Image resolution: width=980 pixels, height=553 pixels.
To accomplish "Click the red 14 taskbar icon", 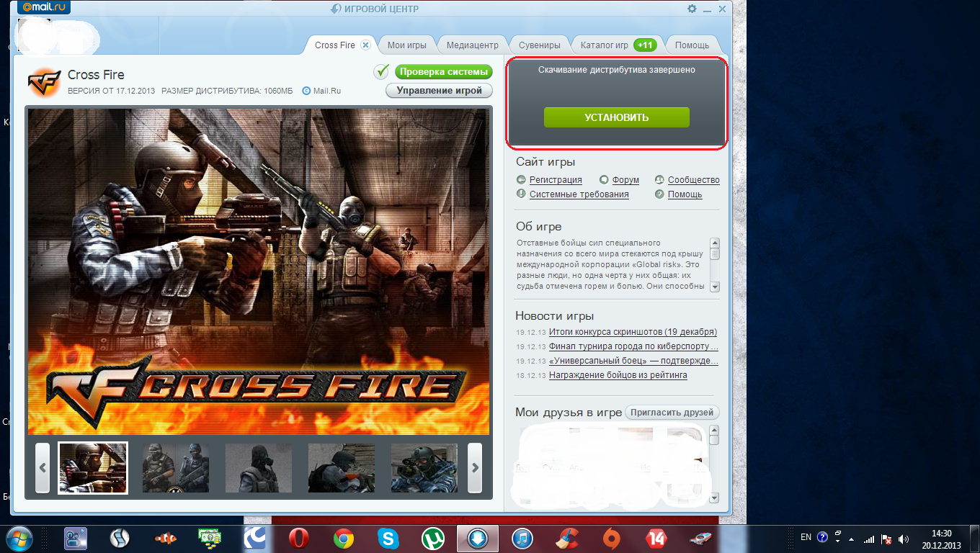I will point(656,538).
